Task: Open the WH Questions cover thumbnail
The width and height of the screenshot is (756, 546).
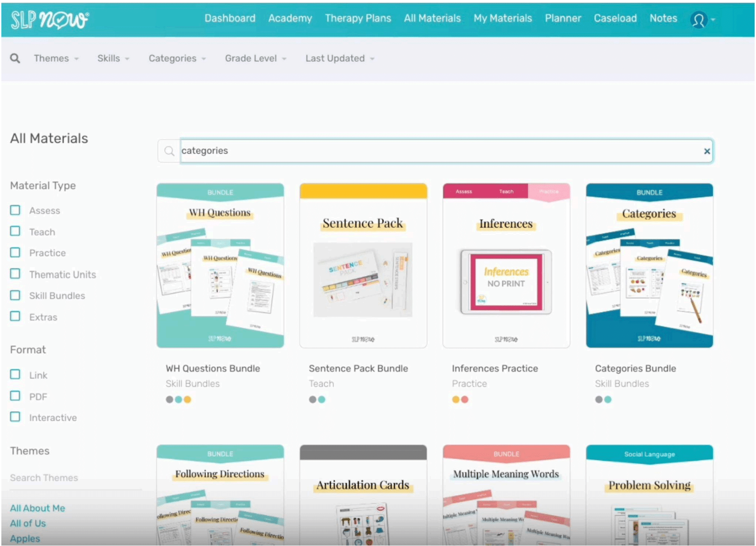Action: pos(220,266)
